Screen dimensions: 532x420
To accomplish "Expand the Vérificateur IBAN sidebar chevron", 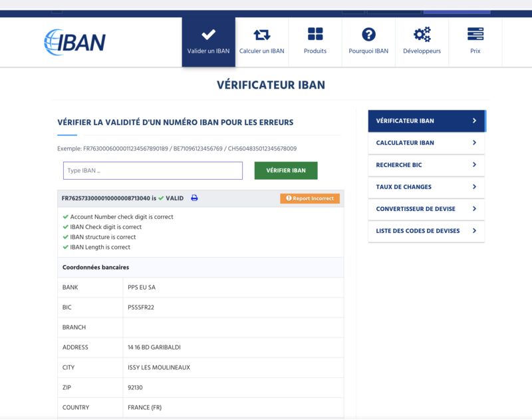I will pyautogui.click(x=474, y=121).
